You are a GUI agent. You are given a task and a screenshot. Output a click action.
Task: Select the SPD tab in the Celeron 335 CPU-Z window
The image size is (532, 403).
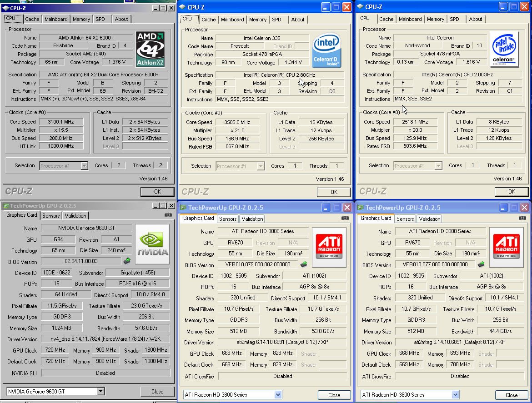pyautogui.click(x=276, y=20)
